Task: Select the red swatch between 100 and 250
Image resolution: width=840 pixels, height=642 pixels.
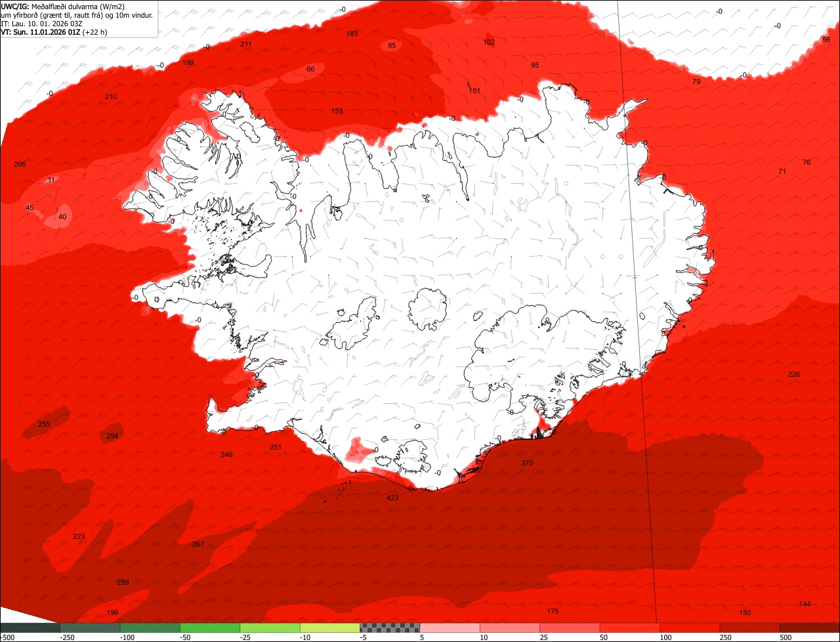Action: pos(690,628)
